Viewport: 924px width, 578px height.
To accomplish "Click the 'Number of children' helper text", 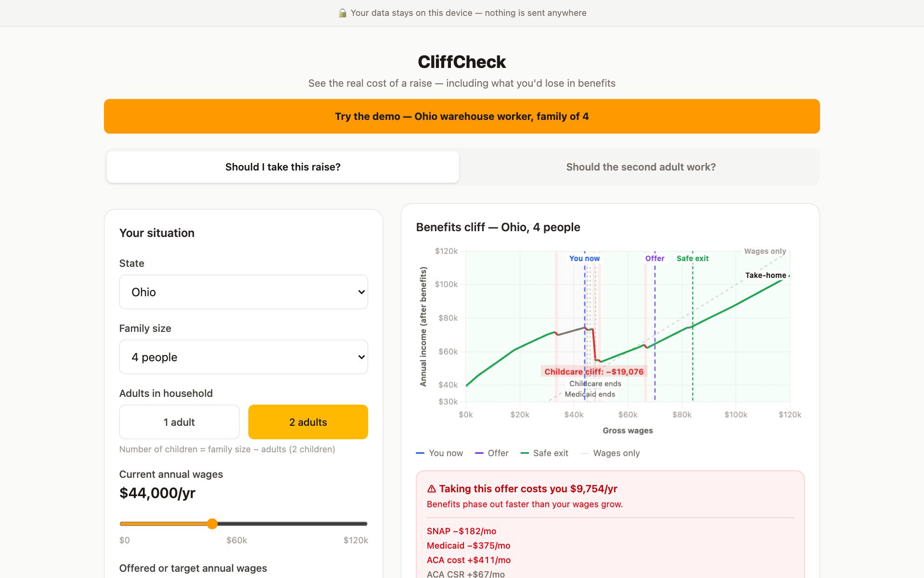I will click(x=227, y=449).
